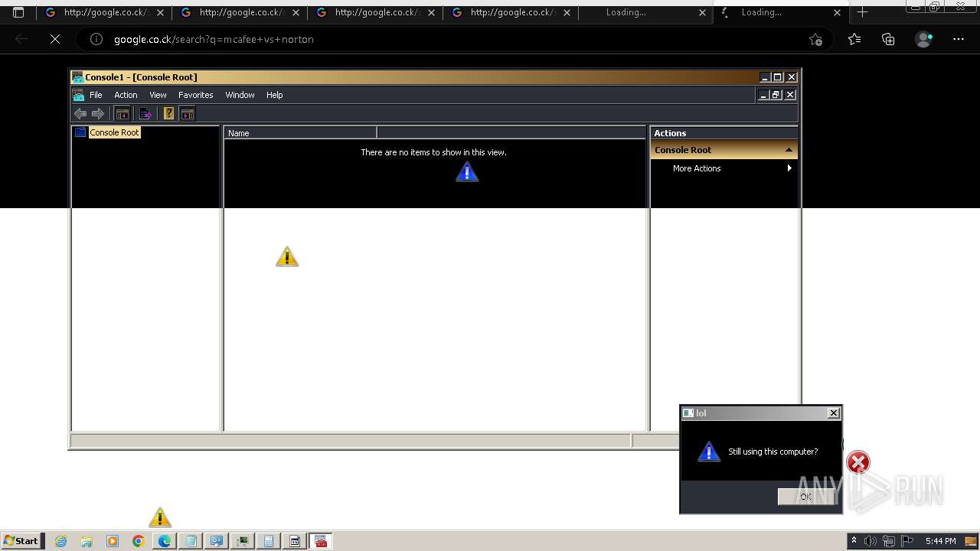Expand More Actions submenu arrow
This screenshot has width=980, height=551.
coord(789,168)
